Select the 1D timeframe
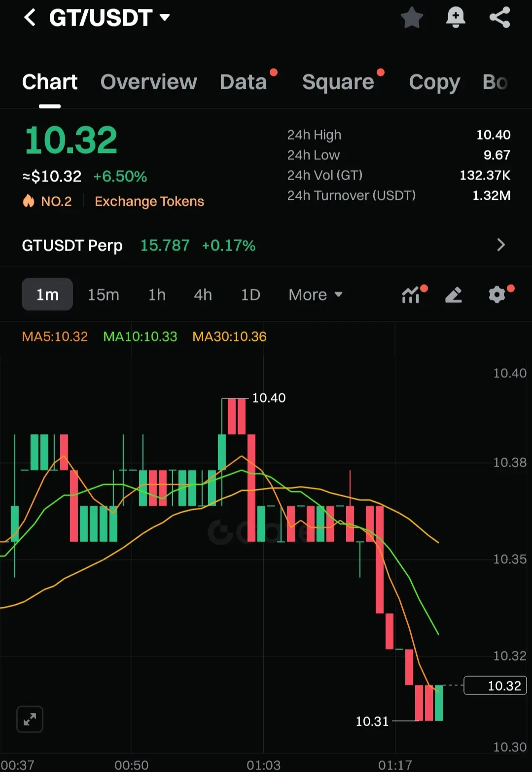Image resolution: width=532 pixels, height=772 pixels. [250, 294]
